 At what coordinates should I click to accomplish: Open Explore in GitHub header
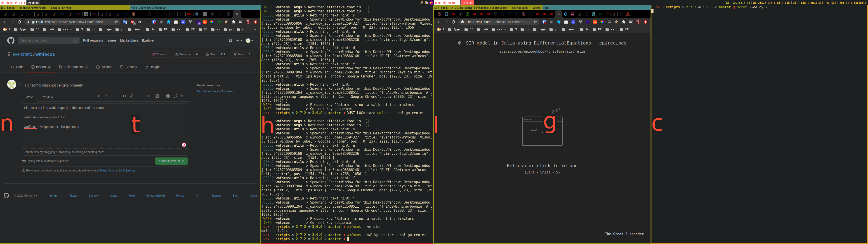click(148, 40)
